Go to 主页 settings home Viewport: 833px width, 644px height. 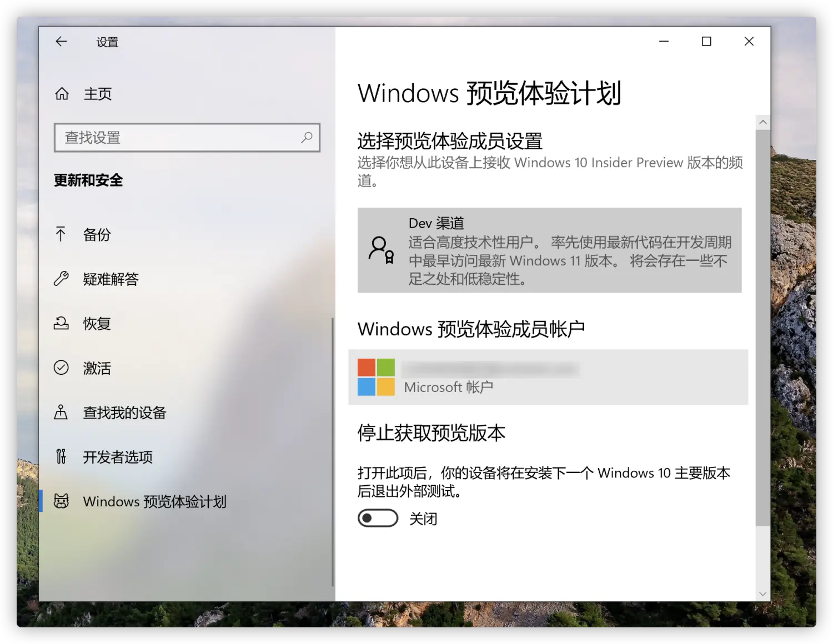pyautogui.click(x=186, y=94)
